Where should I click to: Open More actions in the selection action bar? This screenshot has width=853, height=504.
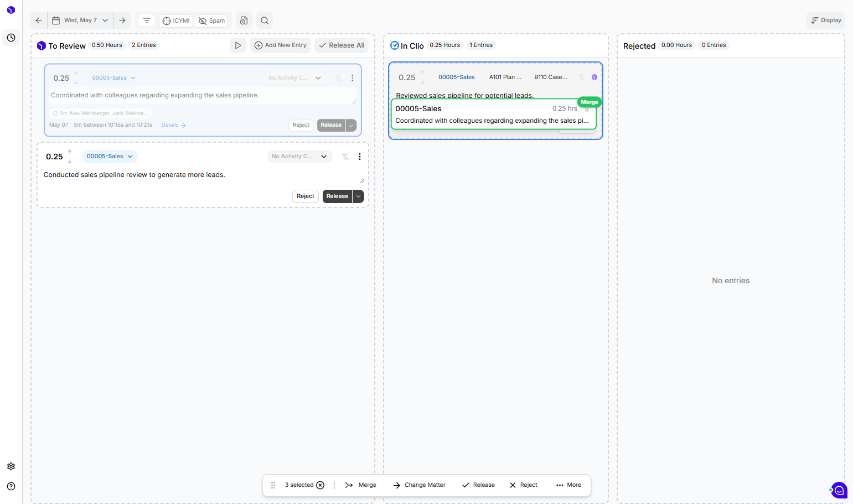[x=568, y=485]
